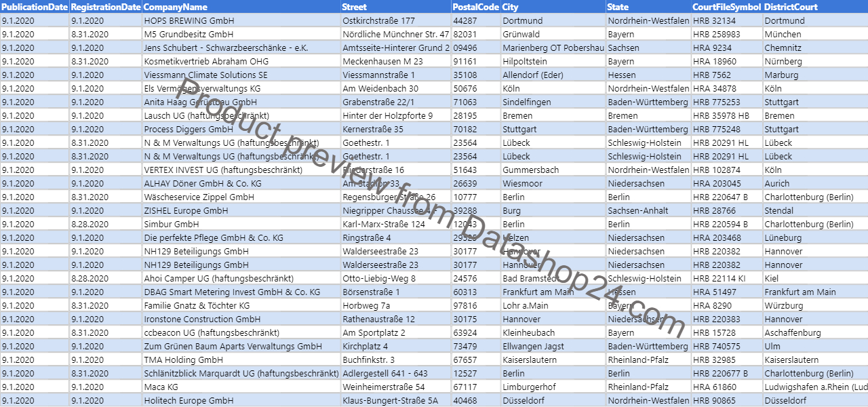Click company name M5 Grundbesitz GmbH
Image resolution: width=868 pixels, height=407 pixels.
241,34
